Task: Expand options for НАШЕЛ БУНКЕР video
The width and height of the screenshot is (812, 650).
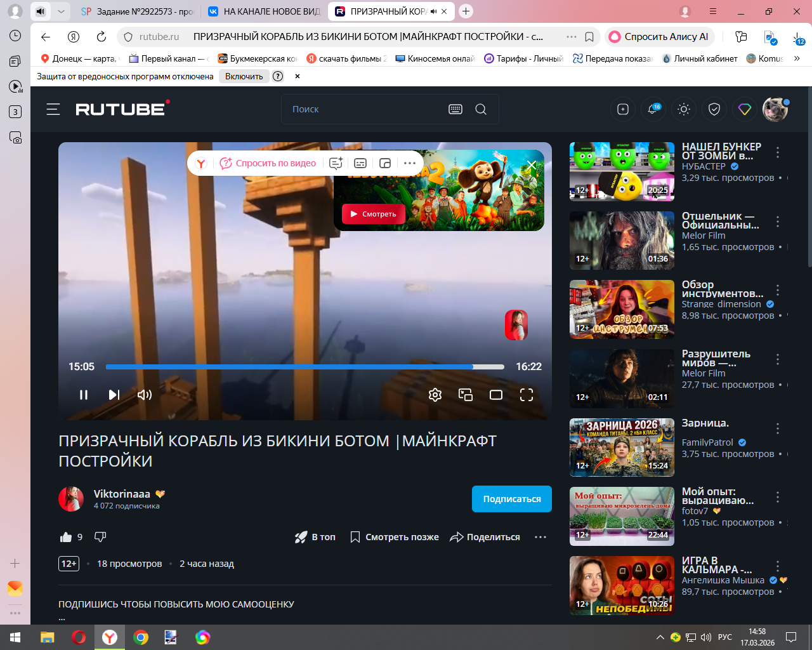Action: click(778, 152)
